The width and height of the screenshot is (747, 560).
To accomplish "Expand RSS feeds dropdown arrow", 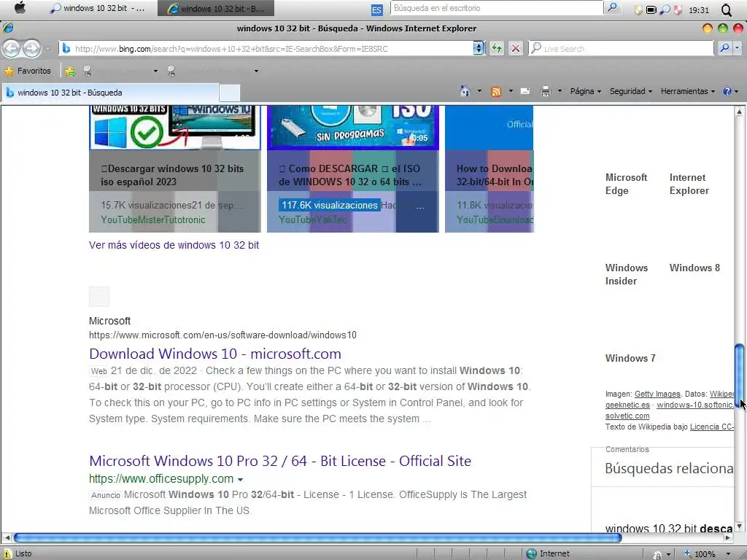I will 511,91.
